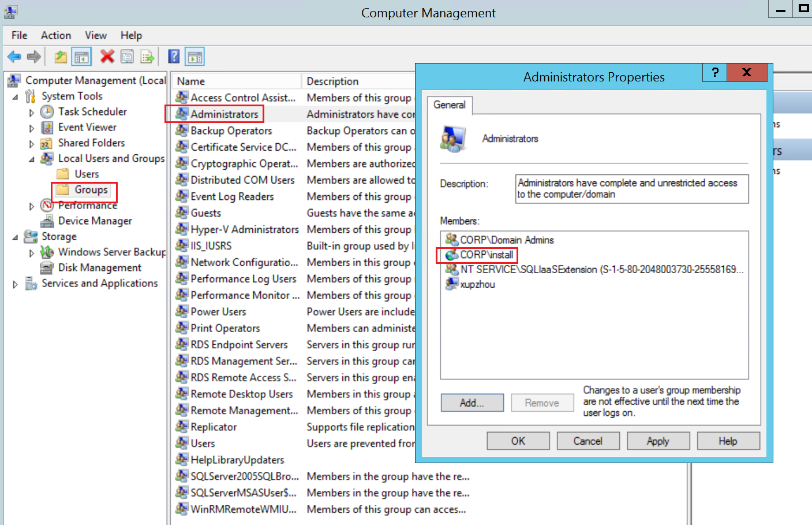The image size is (812, 525).
Task: Click the red X Delete toolbar icon
Action: coord(107,57)
